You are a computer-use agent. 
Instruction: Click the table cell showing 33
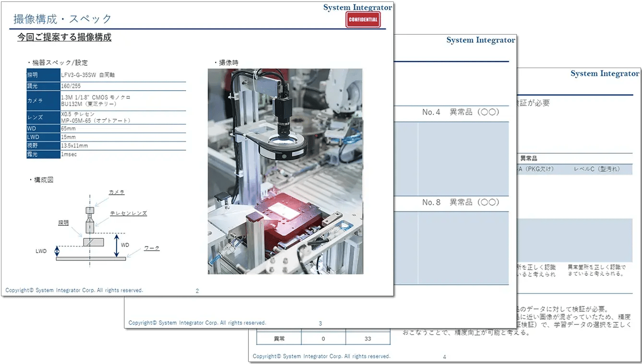(x=368, y=339)
